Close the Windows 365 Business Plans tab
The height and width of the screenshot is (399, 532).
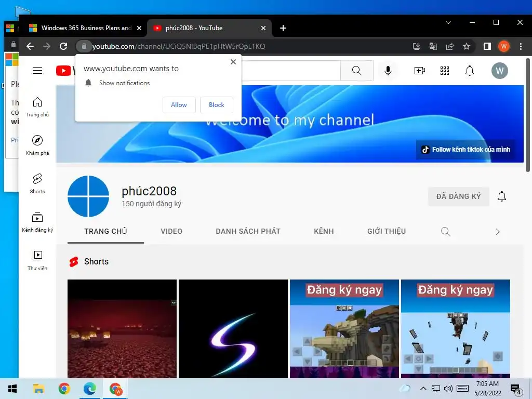pos(139,28)
